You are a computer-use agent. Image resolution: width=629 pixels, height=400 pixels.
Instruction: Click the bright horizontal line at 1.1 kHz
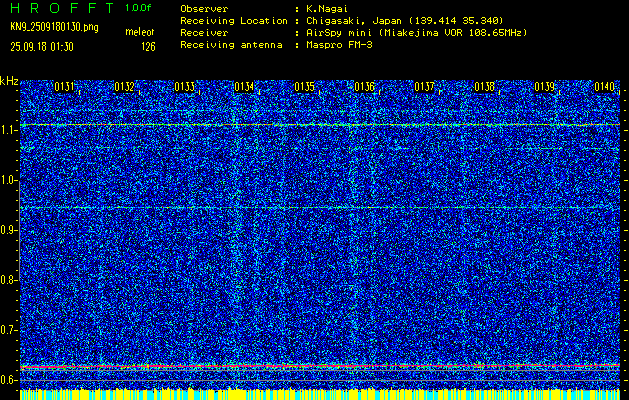point(320,125)
